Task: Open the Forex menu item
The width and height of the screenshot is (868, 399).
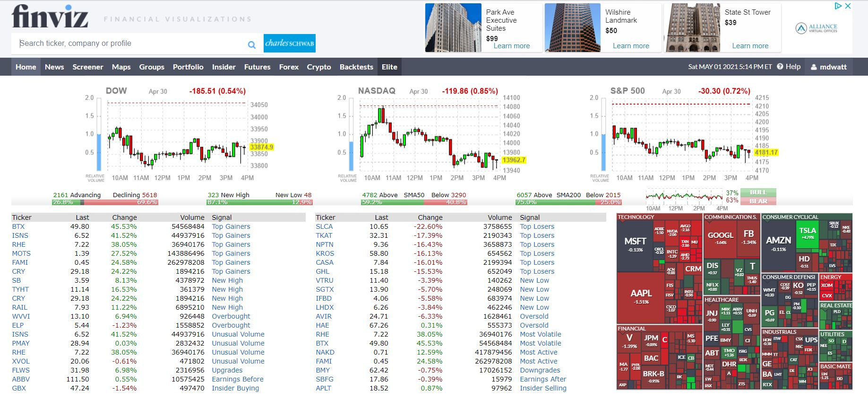Action: (x=289, y=67)
